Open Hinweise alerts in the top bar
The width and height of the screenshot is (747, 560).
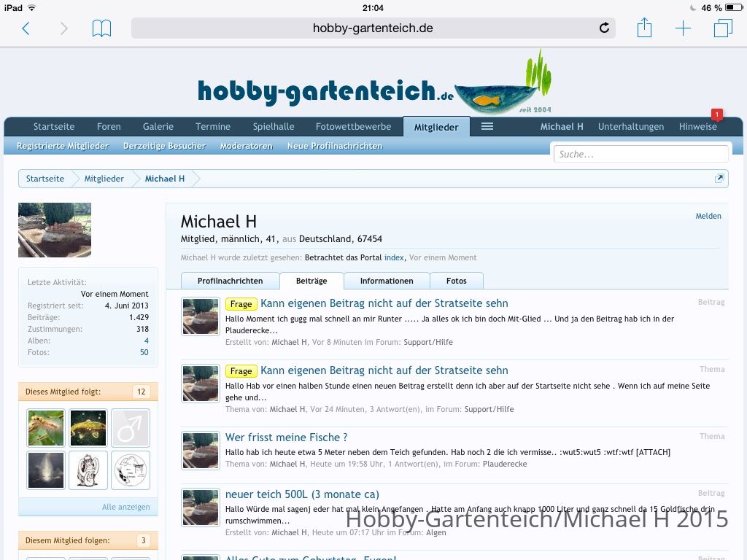pyautogui.click(x=698, y=127)
